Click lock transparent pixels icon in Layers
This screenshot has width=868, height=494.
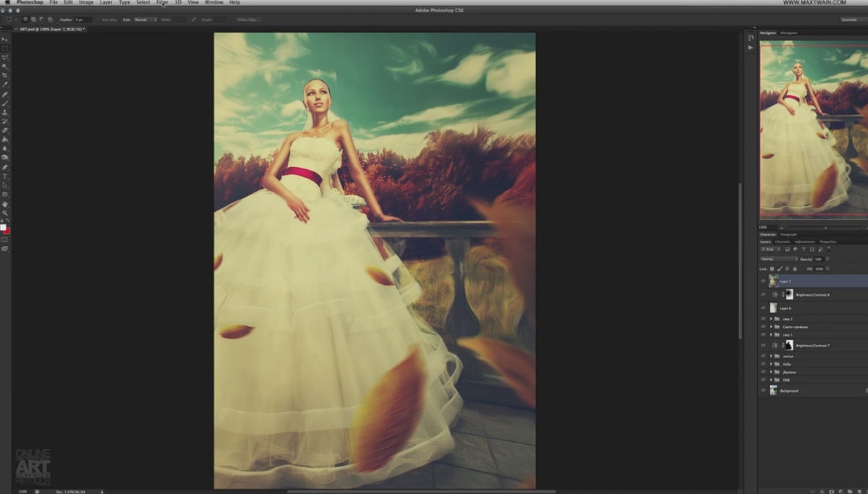coord(772,269)
